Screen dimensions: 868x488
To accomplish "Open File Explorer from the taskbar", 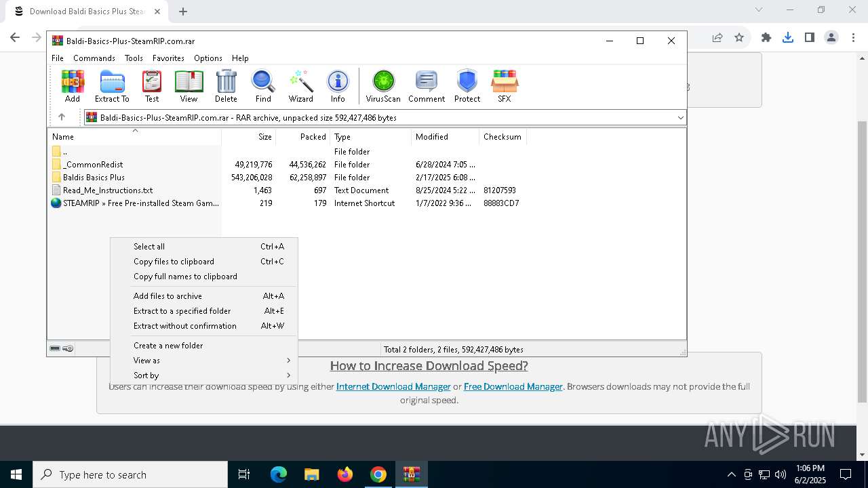I will [311, 474].
